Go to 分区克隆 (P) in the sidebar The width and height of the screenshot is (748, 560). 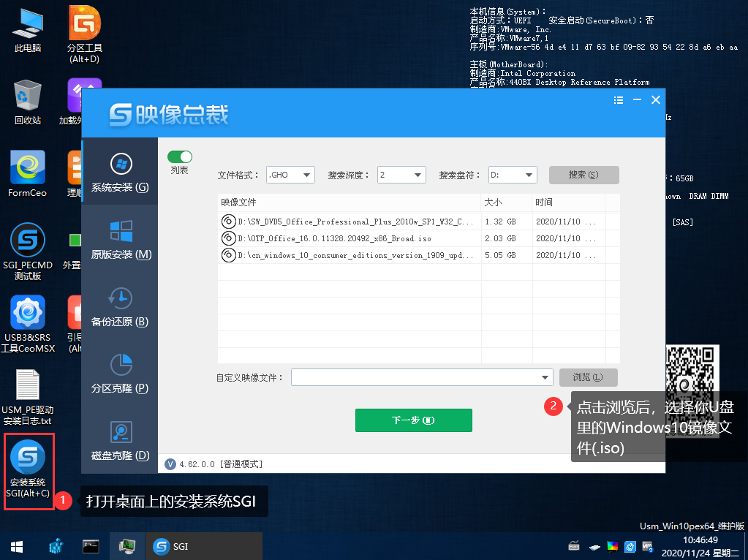coord(120,373)
